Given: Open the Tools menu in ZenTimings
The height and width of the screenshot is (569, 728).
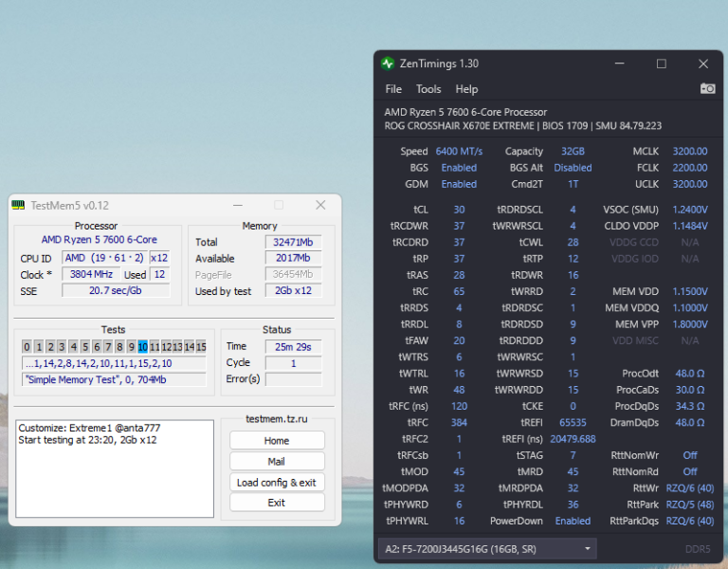Looking at the screenshot, I should 428,89.
